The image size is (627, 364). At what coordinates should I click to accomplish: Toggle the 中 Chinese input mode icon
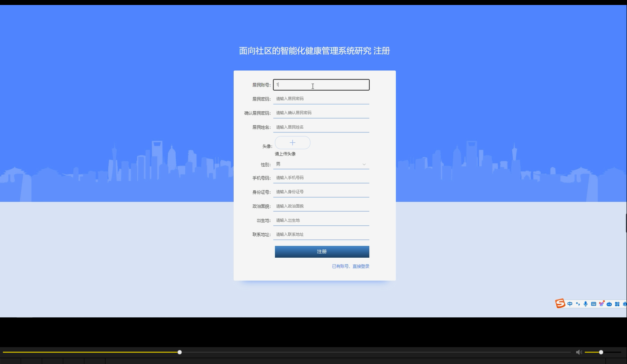(570, 304)
